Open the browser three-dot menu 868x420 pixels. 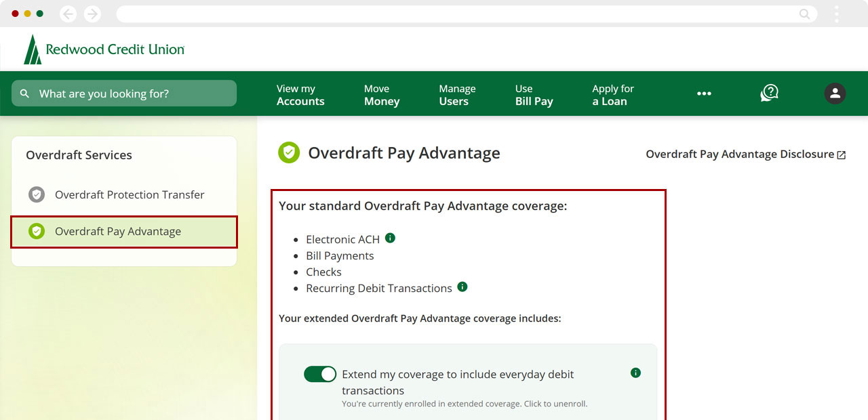click(x=837, y=14)
